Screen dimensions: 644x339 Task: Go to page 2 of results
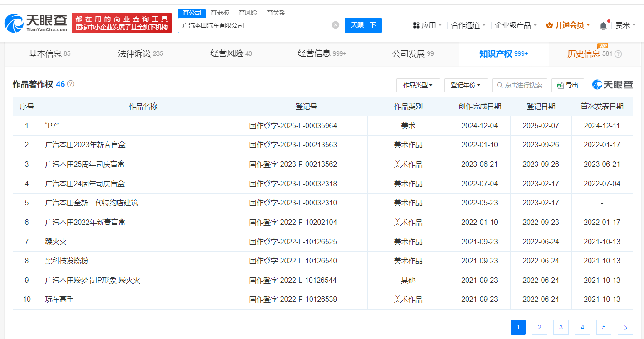(x=540, y=327)
